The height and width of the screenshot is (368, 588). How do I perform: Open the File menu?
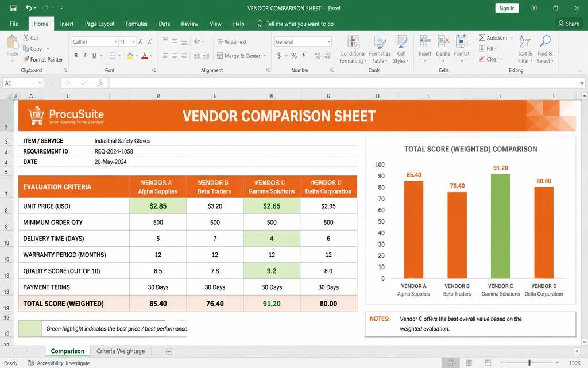14,24
